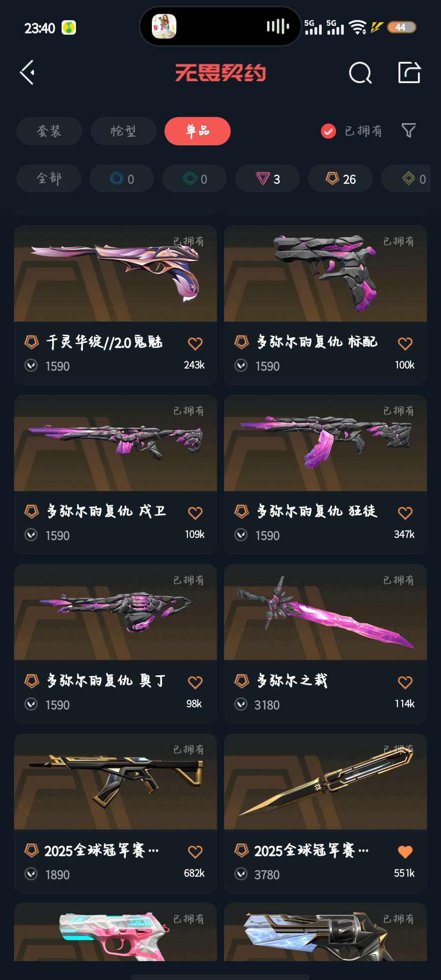
Task: Filter by blue circle tier icon
Action: (122, 178)
